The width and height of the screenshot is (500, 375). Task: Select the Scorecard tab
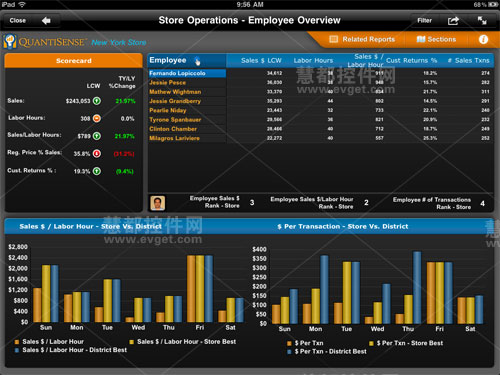click(73, 61)
